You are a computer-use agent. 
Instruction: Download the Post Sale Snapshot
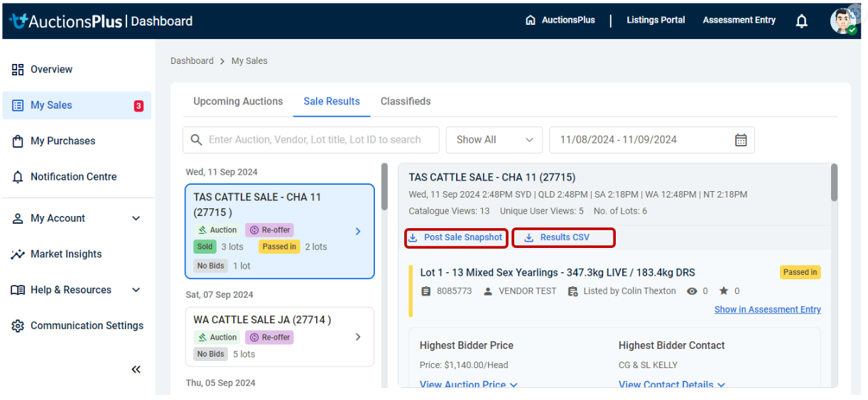pyautogui.click(x=457, y=238)
